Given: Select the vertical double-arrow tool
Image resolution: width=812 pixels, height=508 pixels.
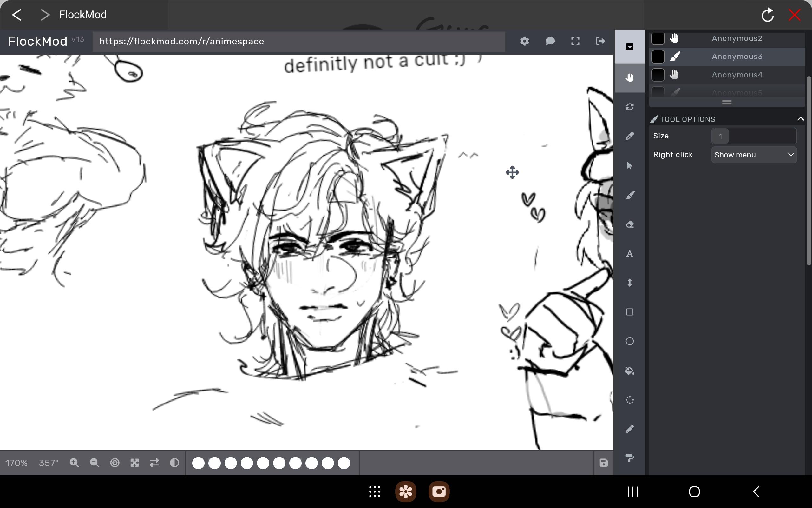Looking at the screenshot, I should 630,283.
